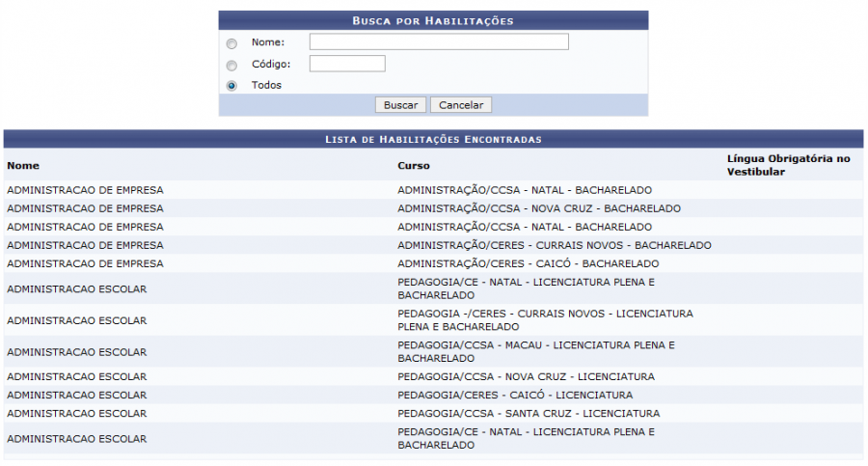Click the Nome text input field
The height and width of the screenshot is (466, 868).
pyautogui.click(x=439, y=41)
